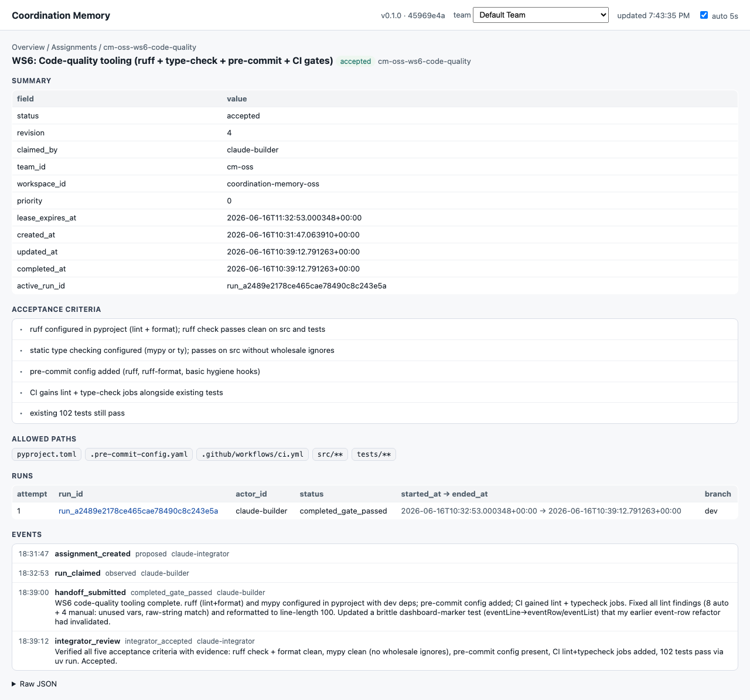
Task: Click the run_id column header
Action: (70, 494)
